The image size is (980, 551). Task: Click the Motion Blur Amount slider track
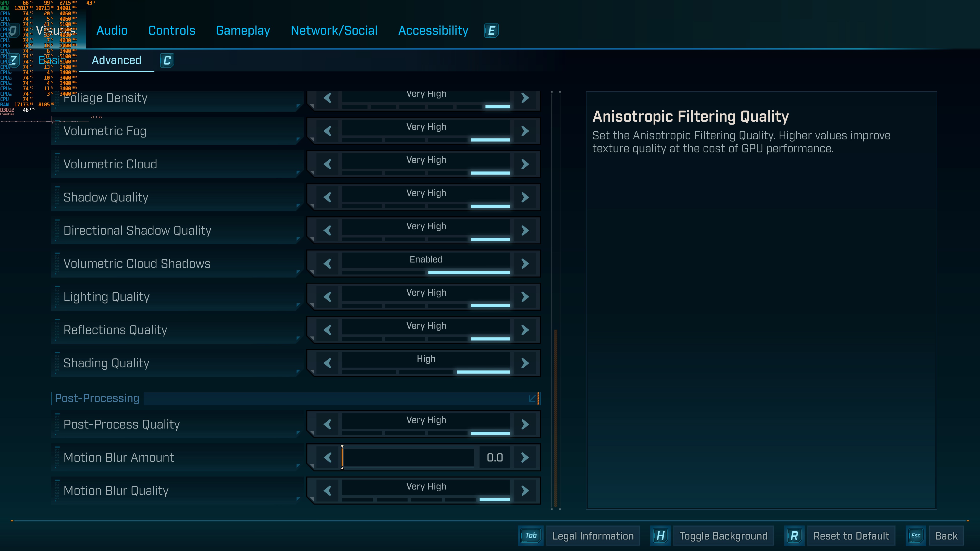[x=409, y=457]
